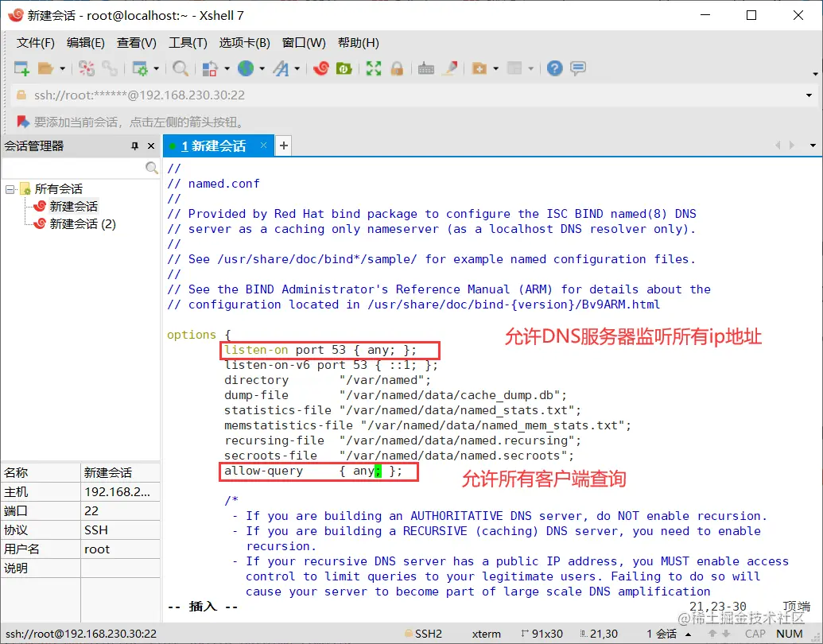Open dropdown arrow beside Font icon

[x=297, y=68]
